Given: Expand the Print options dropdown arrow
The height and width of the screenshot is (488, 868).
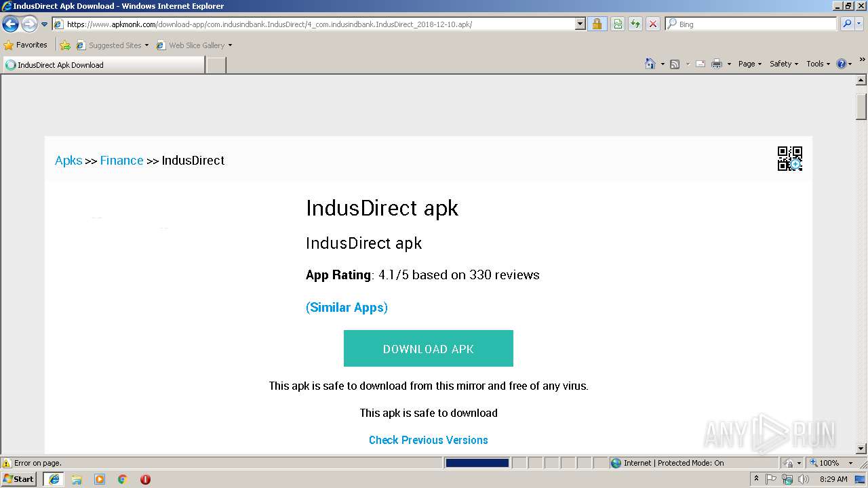Looking at the screenshot, I should [x=729, y=64].
